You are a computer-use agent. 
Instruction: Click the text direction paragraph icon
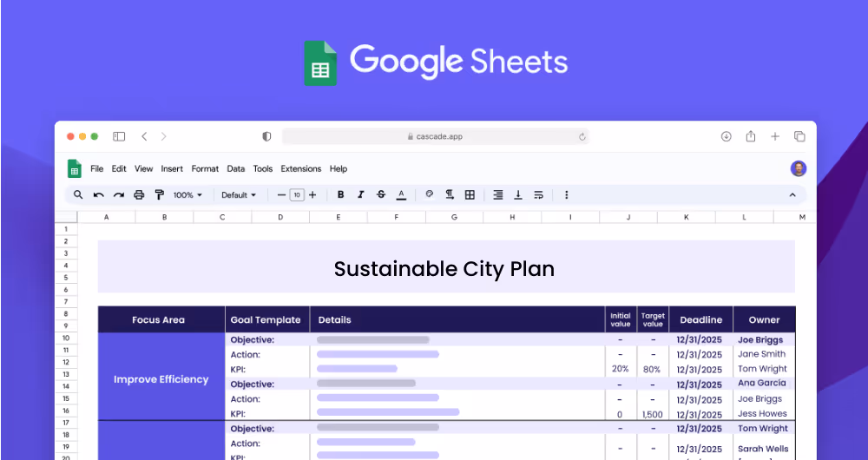[x=450, y=195]
